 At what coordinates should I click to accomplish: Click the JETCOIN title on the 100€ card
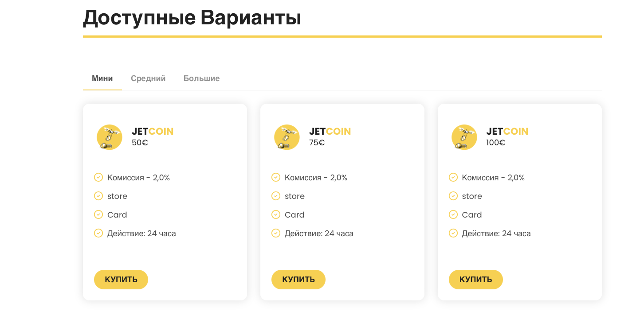tap(507, 131)
